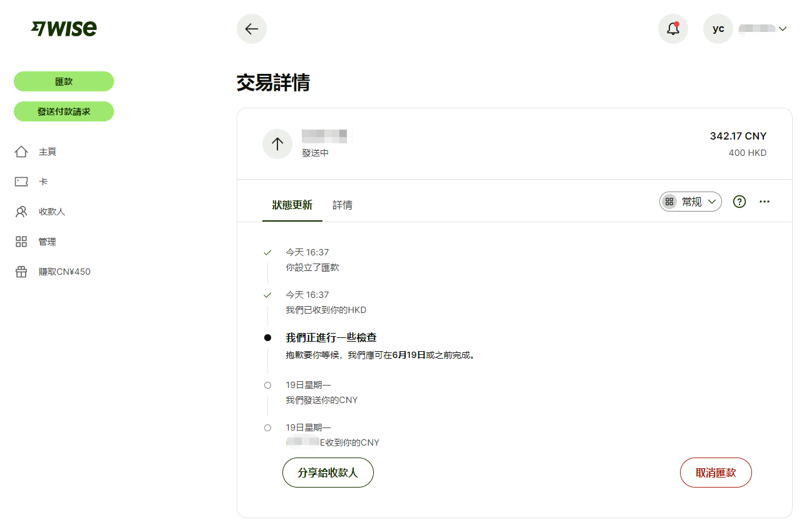The image size is (804, 532).
Task: Expand the yc account menu chevron
Action: coord(783,28)
